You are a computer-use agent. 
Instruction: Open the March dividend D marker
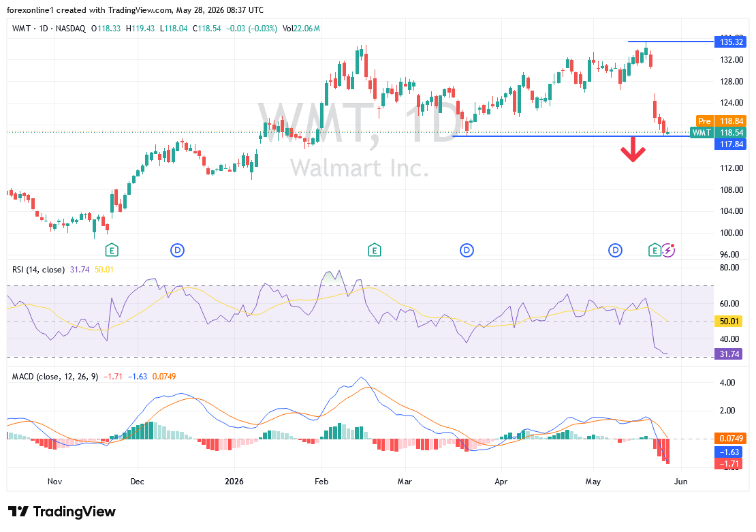pos(467,250)
